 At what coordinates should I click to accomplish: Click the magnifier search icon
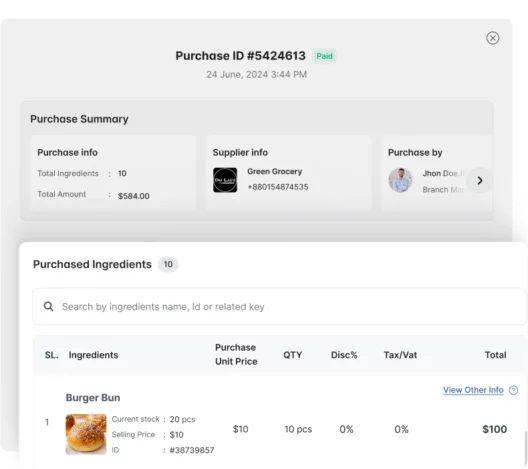(x=48, y=306)
